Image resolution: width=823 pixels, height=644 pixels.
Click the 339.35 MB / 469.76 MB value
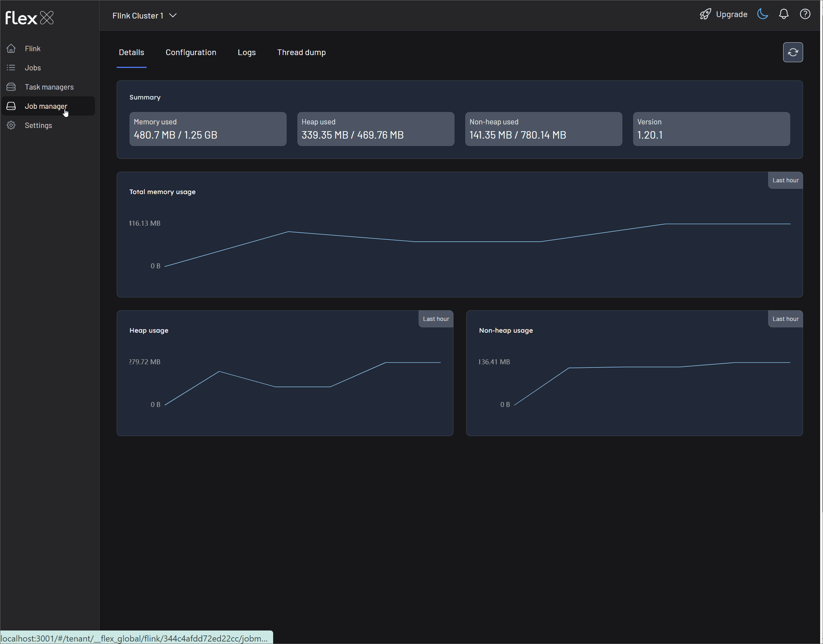tap(352, 135)
